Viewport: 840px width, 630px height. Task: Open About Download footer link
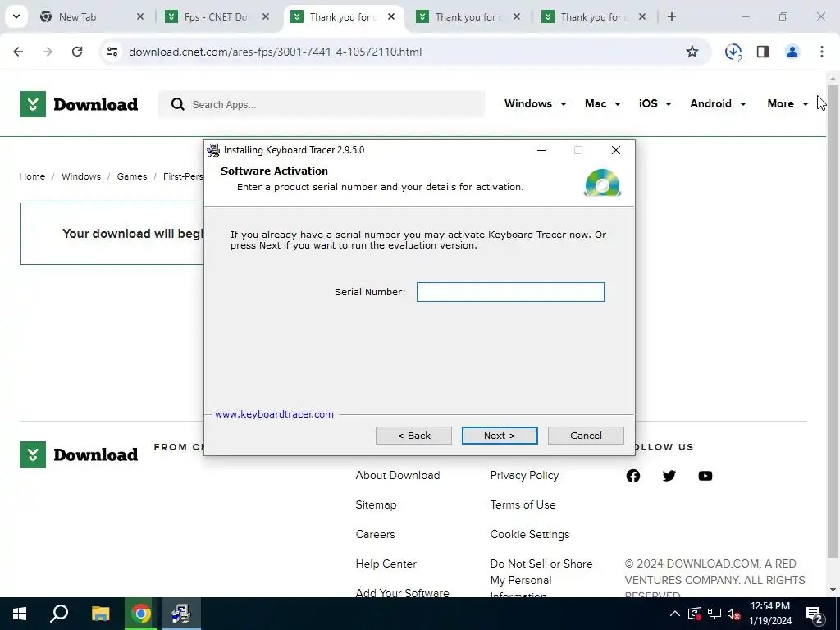pos(398,475)
